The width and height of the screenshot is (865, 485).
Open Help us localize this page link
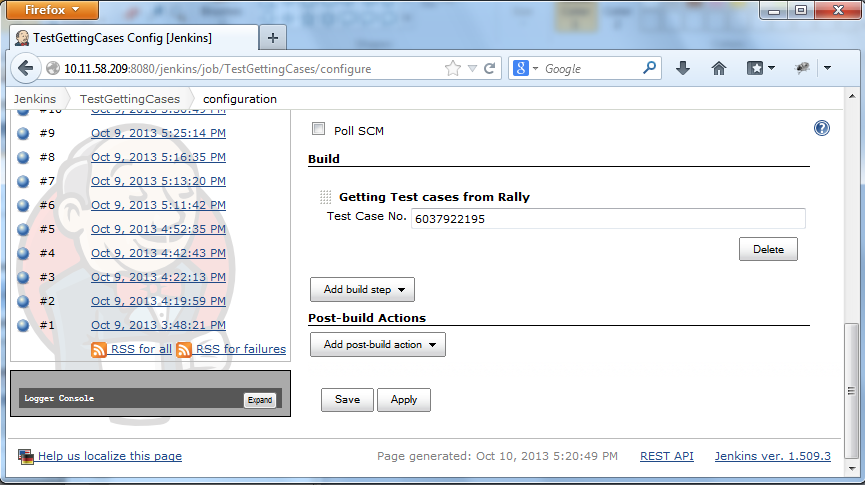110,456
